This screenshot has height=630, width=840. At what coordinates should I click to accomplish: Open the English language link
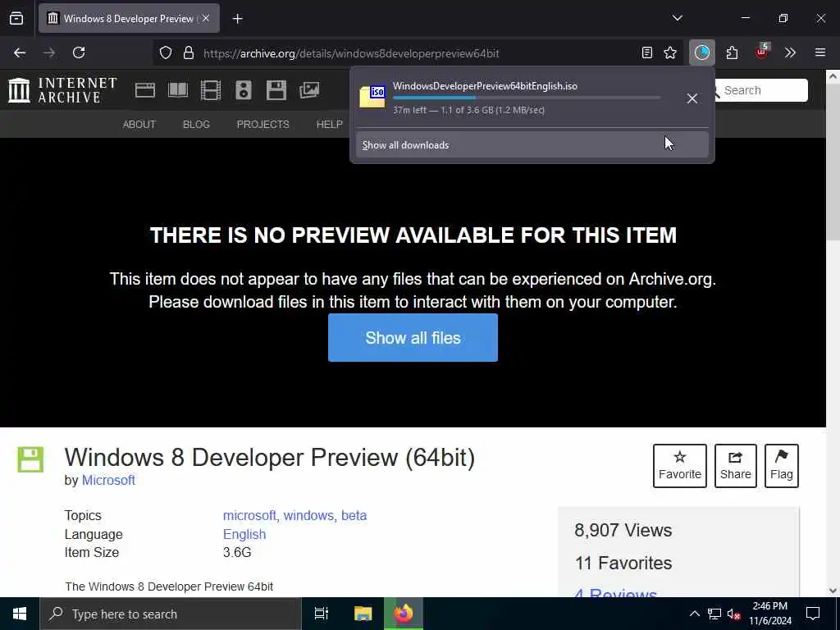(244, 534)
